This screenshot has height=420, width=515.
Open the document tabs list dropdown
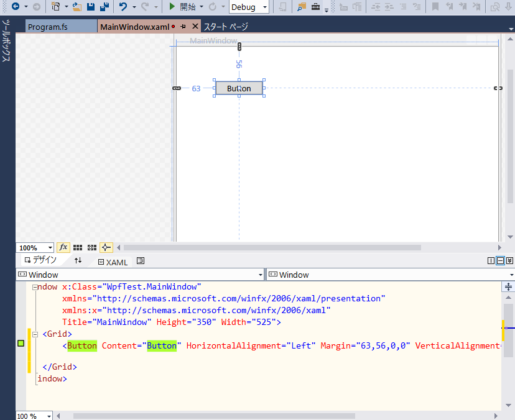[x=511, y=29]
